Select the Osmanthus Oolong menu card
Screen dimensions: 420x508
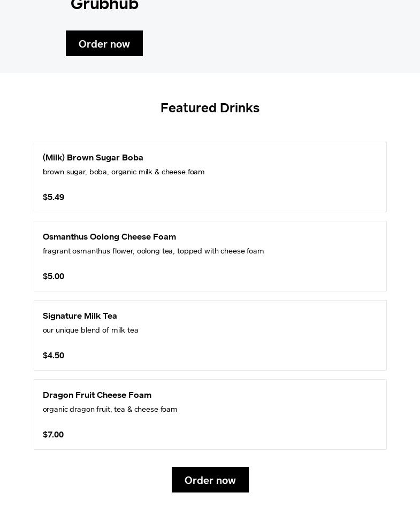click(210, 256)
